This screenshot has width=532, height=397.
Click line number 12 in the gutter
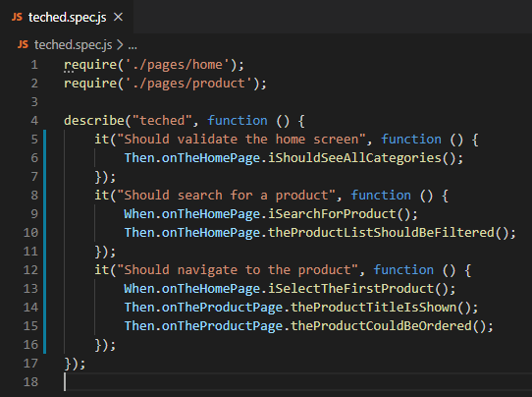30,270
